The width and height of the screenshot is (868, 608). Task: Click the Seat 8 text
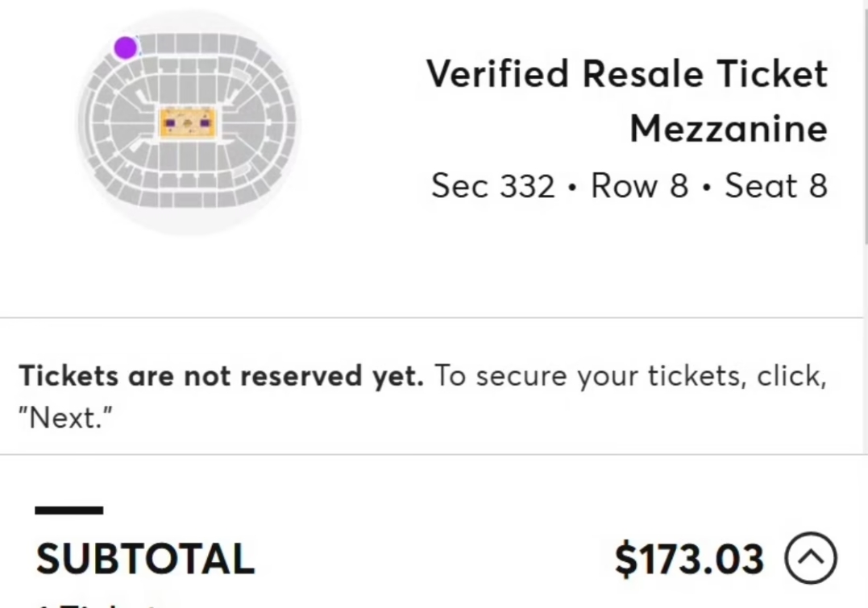coord(775,186)
